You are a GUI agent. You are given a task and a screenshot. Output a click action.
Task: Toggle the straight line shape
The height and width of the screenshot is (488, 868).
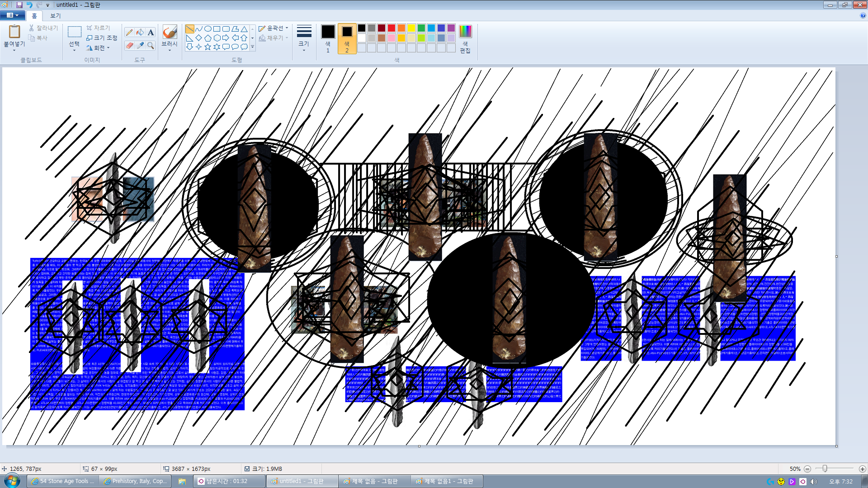[189, 29]
